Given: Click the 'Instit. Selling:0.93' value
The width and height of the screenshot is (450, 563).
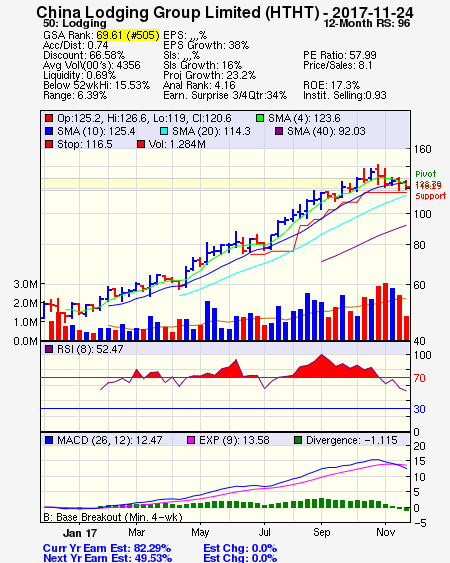Looking at the screenshot, I should pyautogui.click(x=345, y=96).
